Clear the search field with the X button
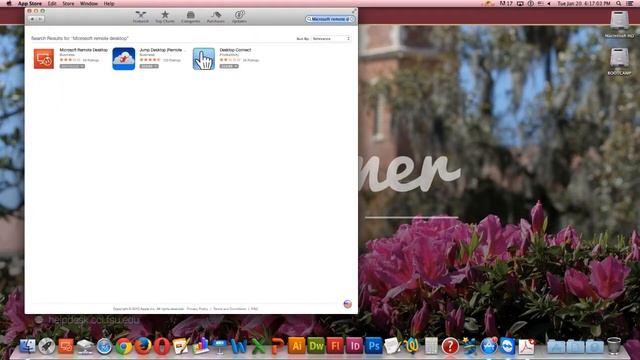 pos(351,19)
